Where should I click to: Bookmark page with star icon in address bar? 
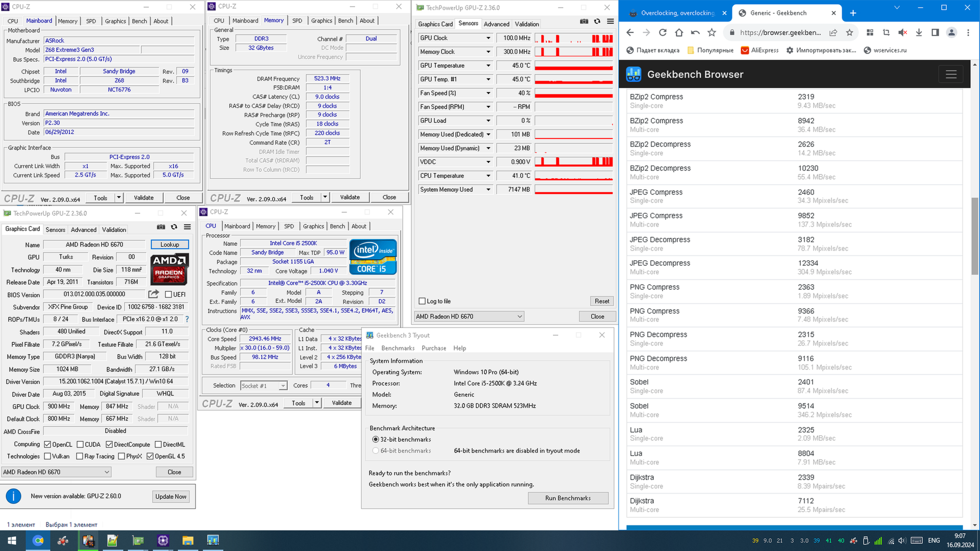point(849,33)
